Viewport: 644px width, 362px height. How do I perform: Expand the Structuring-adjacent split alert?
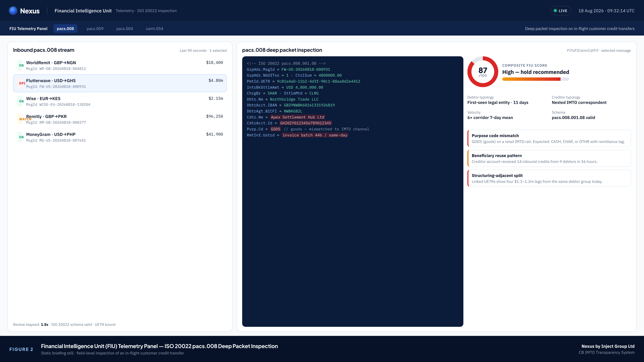549,178
